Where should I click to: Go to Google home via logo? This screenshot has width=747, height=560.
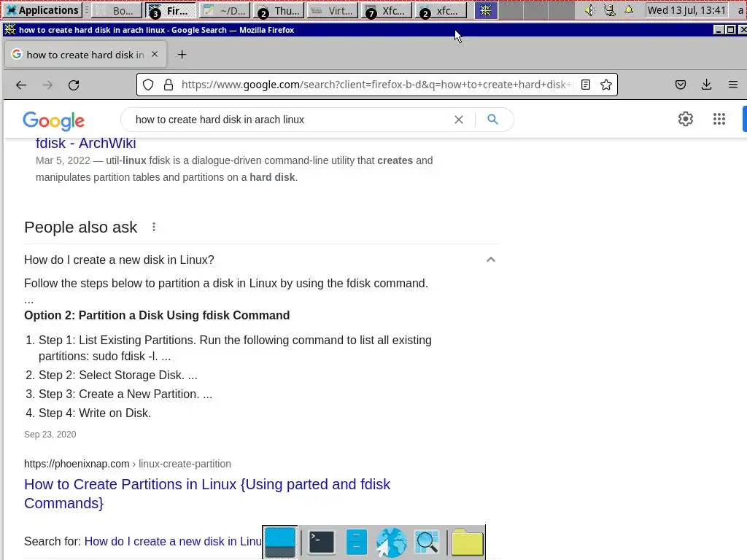click(53, 121)
